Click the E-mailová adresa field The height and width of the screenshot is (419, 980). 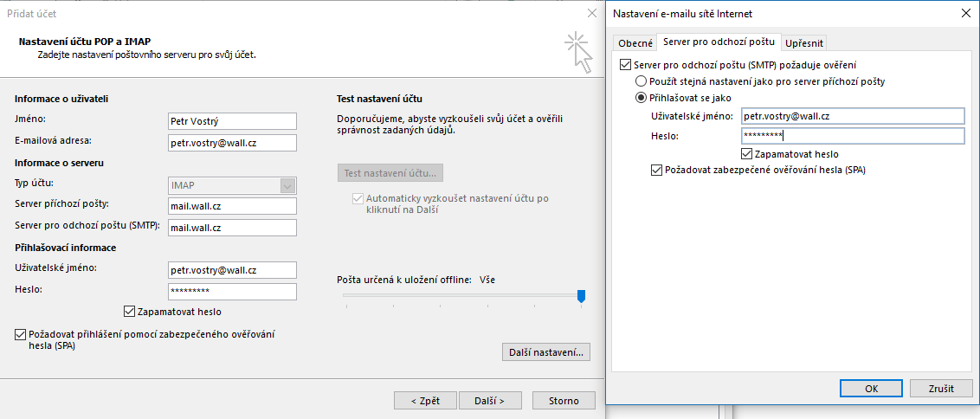point(233,143)
